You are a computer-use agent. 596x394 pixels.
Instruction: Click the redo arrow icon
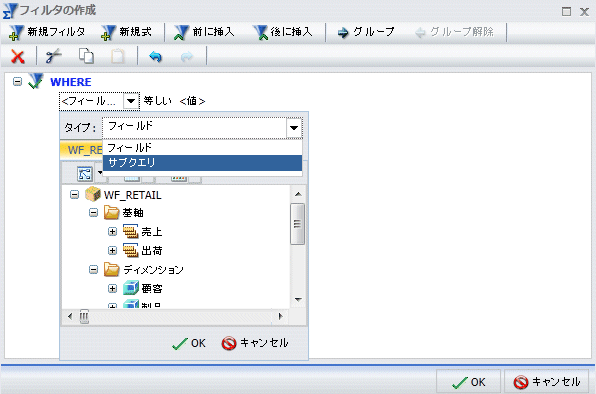[187, 57]
